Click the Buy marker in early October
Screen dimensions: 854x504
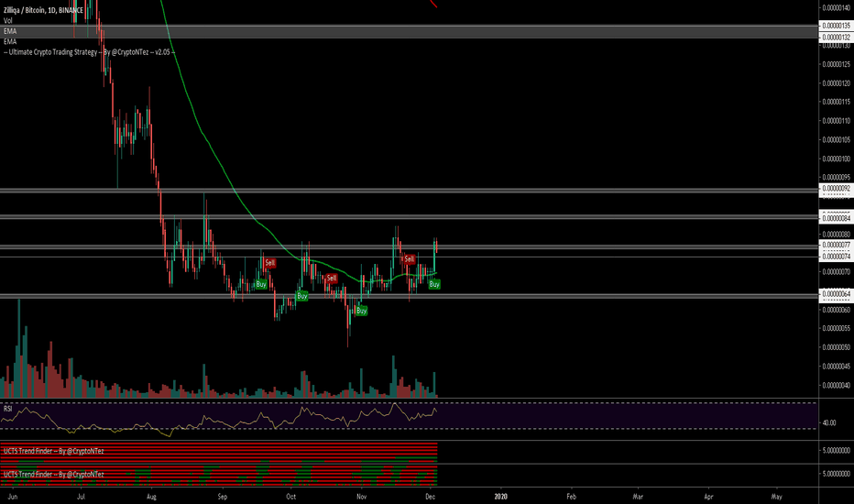coord(301,296)
